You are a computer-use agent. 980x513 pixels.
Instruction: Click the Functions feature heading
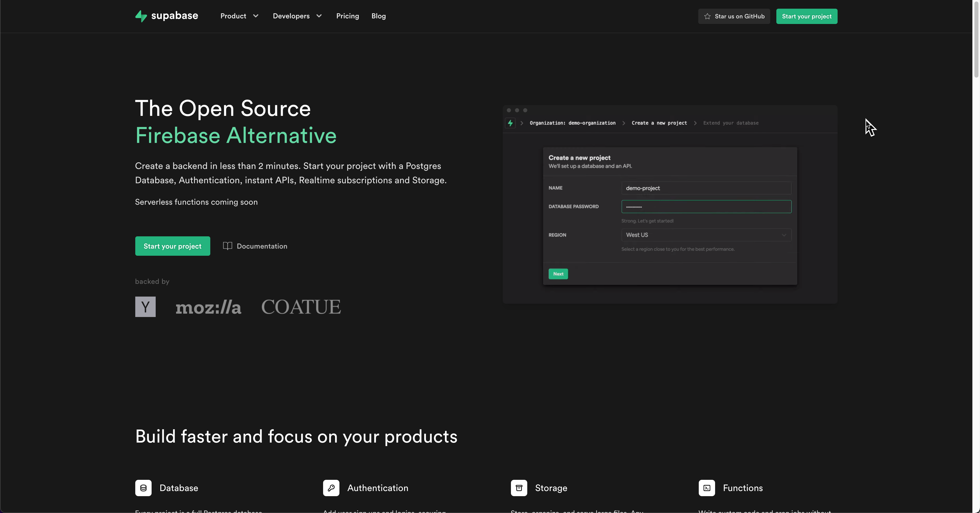point(743,488)
